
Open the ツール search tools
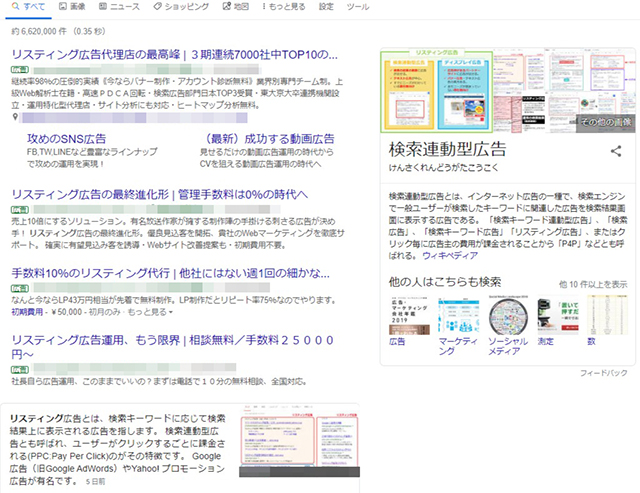(358, 7)
